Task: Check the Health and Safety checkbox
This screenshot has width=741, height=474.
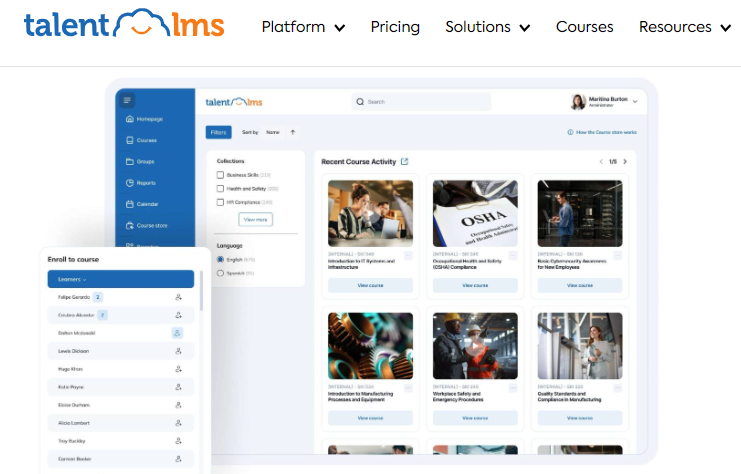Action: [220, 189]
